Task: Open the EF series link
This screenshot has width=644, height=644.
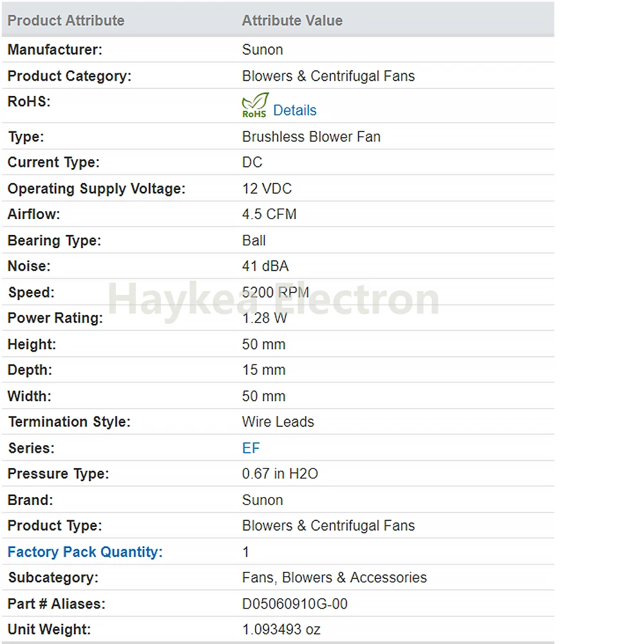Action: point(251,448)
